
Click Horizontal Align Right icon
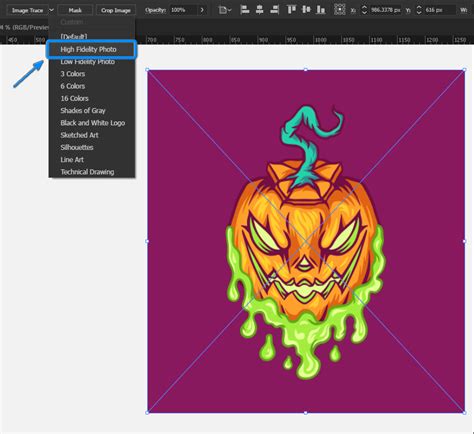pos(274,10)
